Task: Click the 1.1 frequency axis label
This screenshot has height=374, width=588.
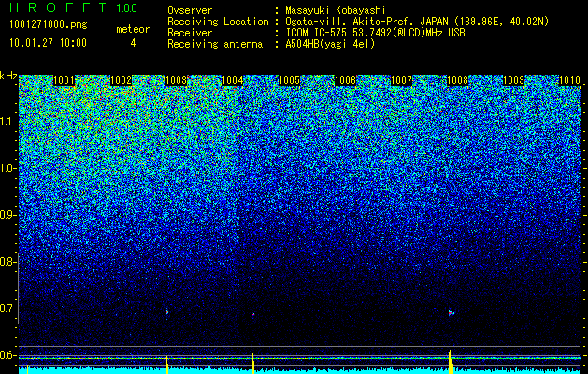Action: click(7, 122)
